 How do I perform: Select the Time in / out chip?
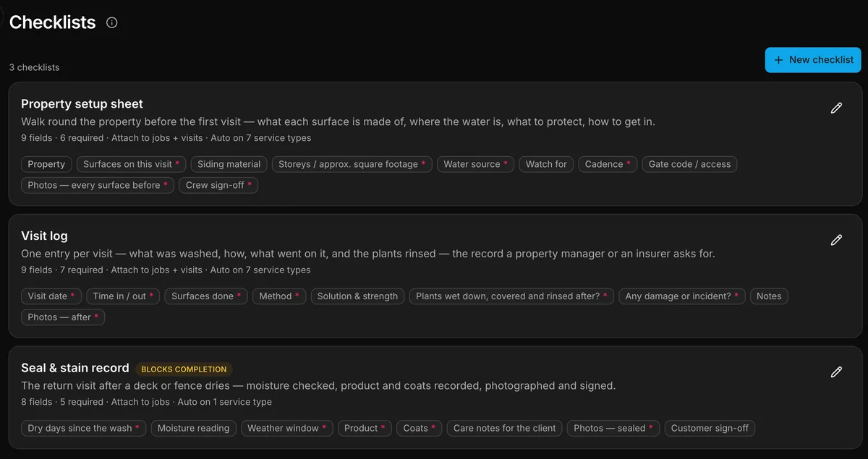click(x=123, y=296)
